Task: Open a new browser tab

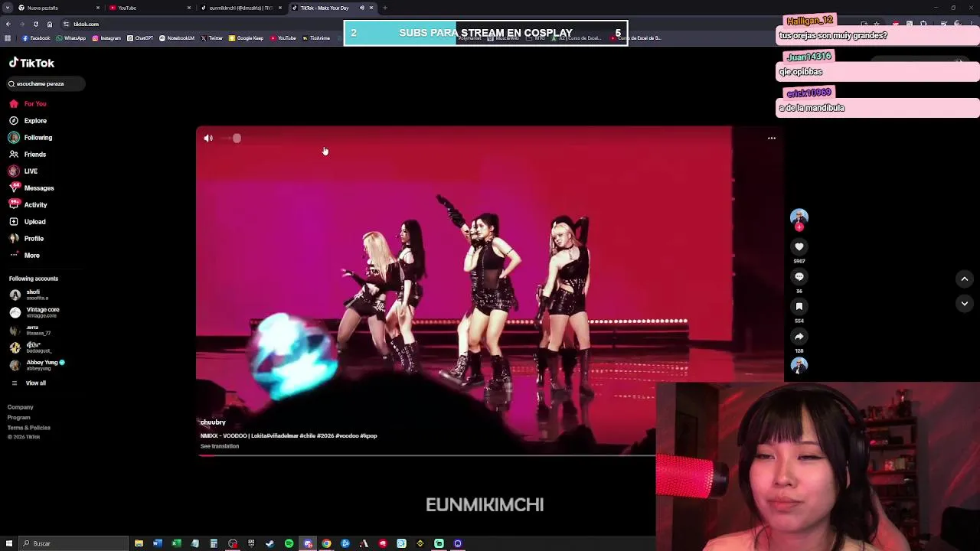Action: click(x=385, y=8)
